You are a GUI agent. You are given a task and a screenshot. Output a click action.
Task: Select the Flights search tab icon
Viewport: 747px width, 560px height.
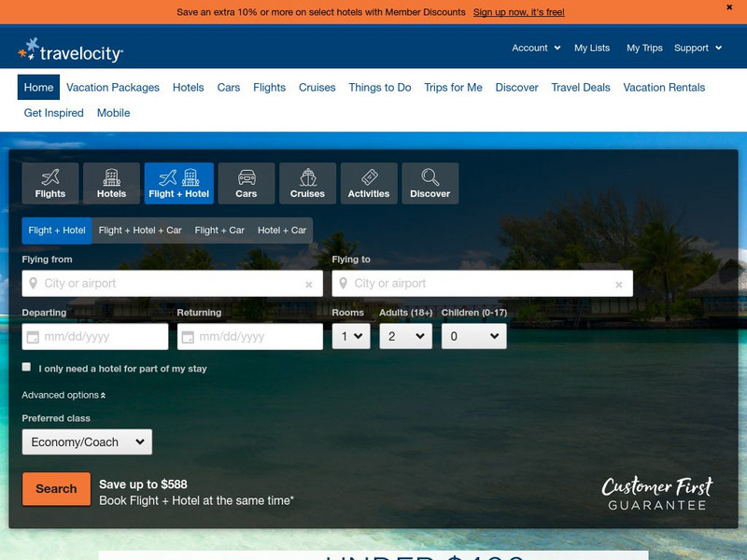[x=49, y=177]
